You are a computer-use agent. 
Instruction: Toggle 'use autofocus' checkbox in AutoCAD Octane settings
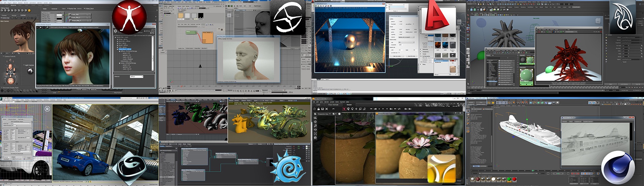click(413, 24)
